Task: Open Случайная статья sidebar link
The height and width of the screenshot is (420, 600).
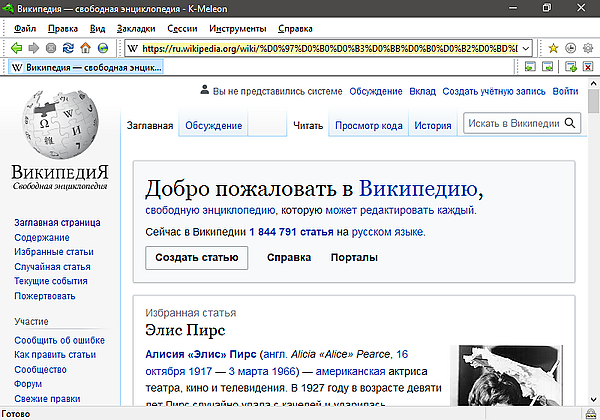Action: coord(52,267)
